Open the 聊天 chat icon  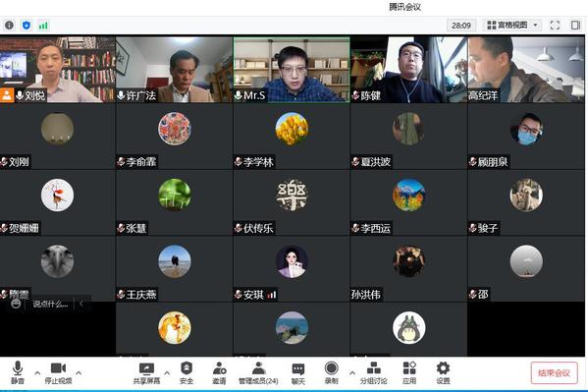pos(298,373)
